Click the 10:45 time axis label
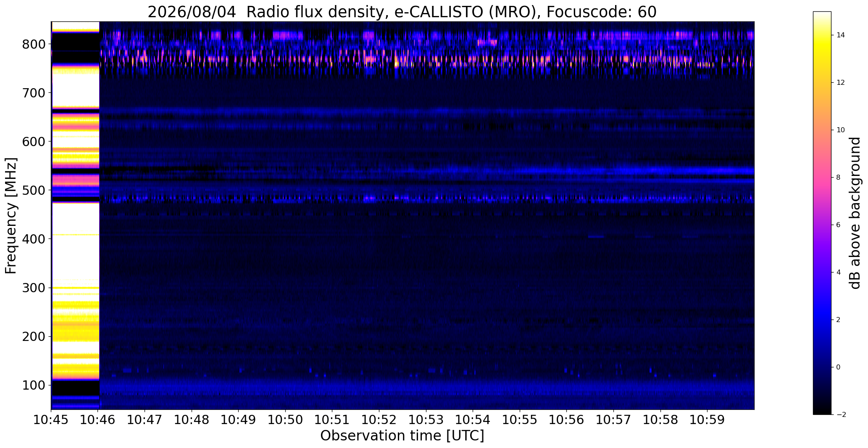This screenshot has height=448, width=868. 51,419
